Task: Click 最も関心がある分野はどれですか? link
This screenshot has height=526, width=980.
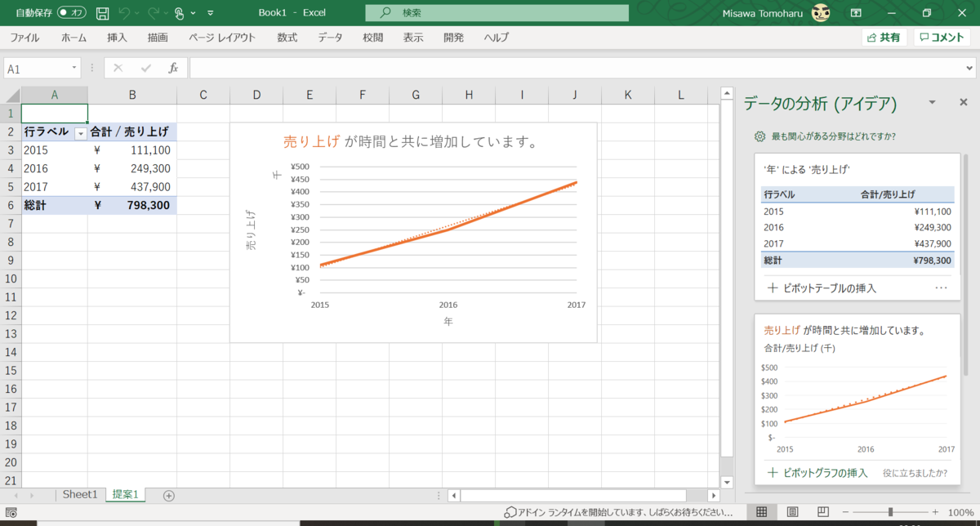Action: coord(834,136)
